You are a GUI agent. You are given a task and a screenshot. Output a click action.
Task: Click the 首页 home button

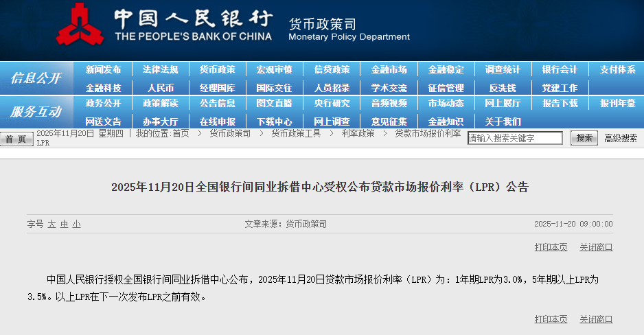tap(16, 139)
